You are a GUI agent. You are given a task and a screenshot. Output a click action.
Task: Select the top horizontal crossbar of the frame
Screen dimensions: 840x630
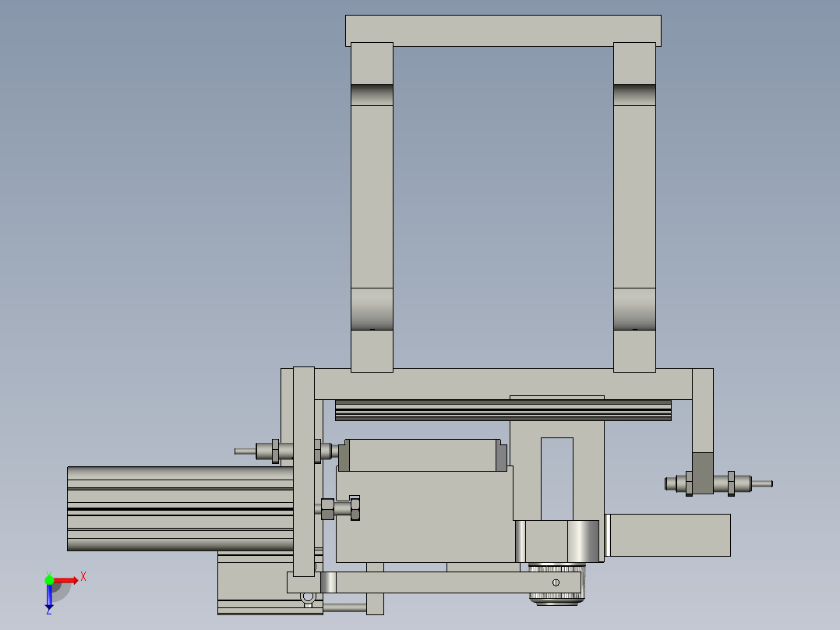pyautogui.click(x=503, y=30)
